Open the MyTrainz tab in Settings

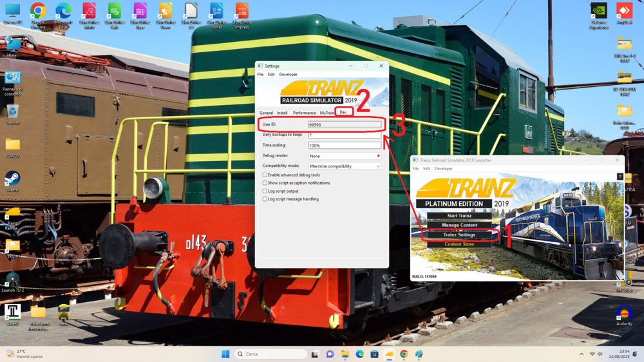327,113
